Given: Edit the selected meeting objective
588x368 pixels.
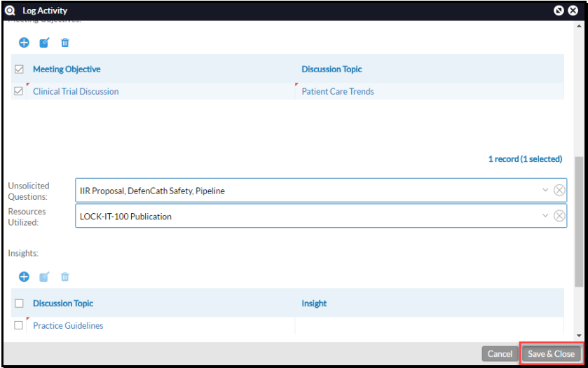Looking at the screenshot, I should coord(44,42).
